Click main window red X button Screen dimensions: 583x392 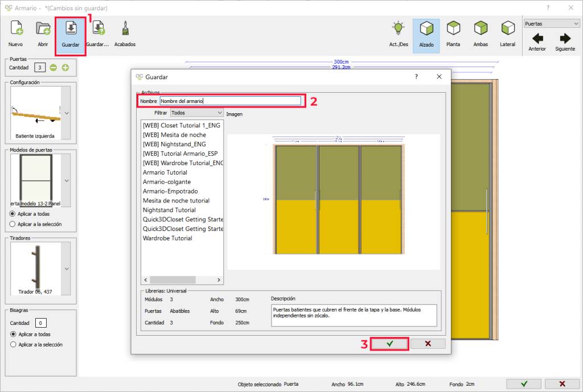(x=562, y=384)
